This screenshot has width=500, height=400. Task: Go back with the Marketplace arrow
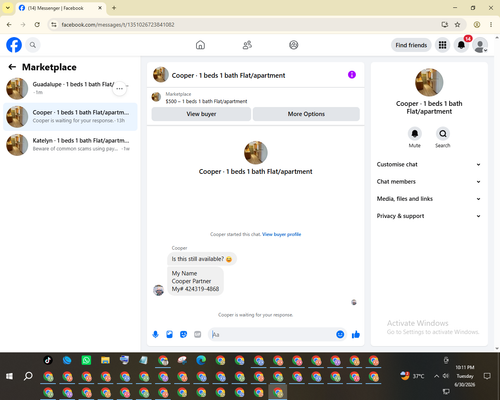(12, 67)
